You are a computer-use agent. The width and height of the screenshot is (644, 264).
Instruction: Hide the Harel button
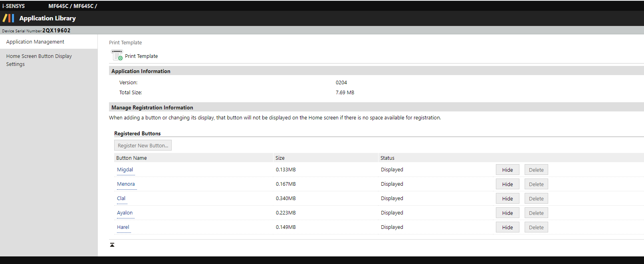[x=507, y=227]
